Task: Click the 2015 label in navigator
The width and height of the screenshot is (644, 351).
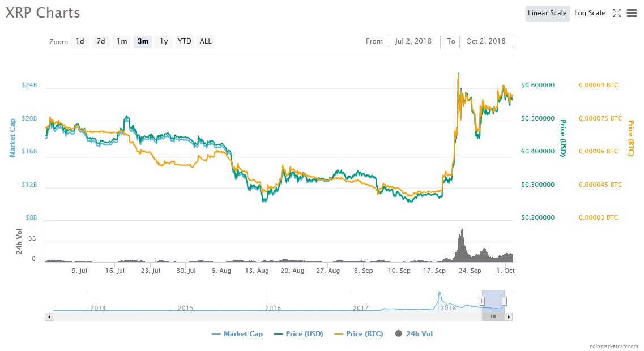Action: 185,308
